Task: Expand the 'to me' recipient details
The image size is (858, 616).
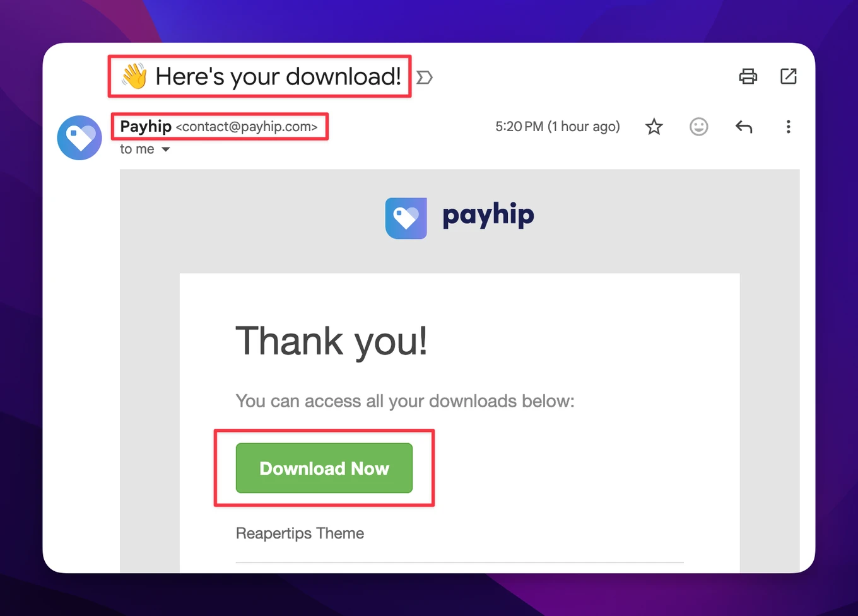Action: tap(165, 149)
